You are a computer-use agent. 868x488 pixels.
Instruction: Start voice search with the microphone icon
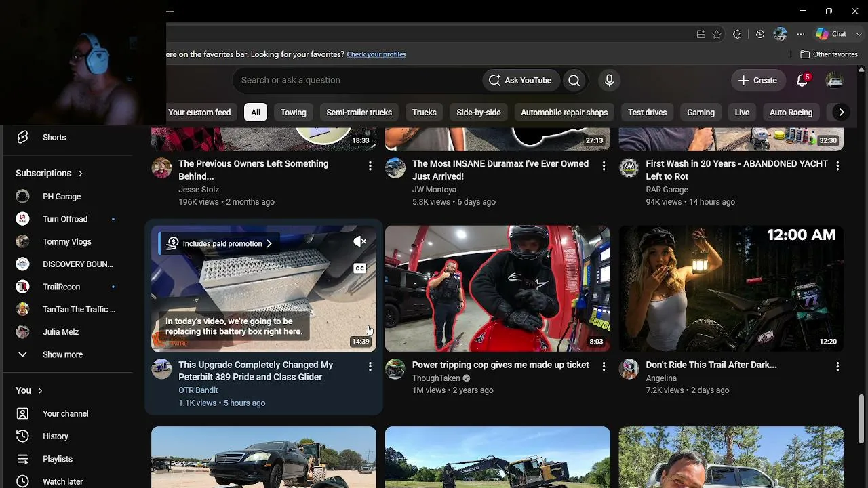pyautogui.click(x=609, y=80)
